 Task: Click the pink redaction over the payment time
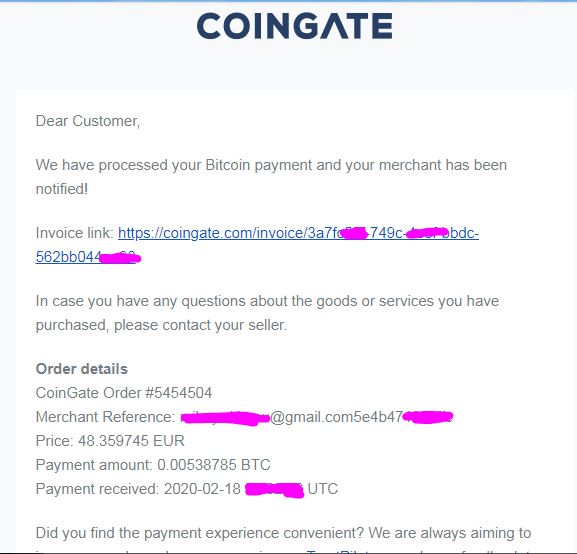coord(275,490)
